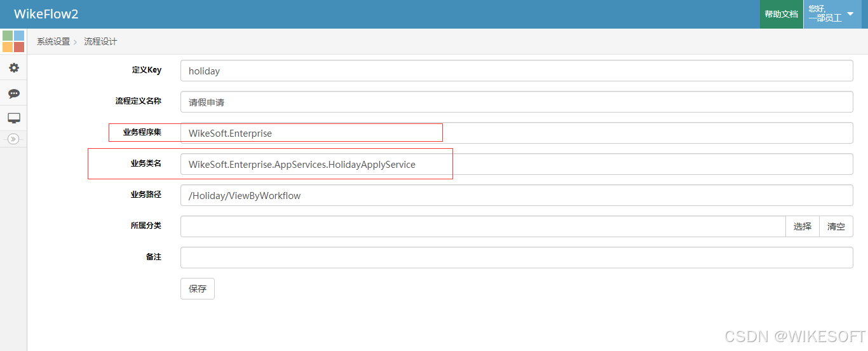Focus the 业务程序集 input field

pos(517,133)
